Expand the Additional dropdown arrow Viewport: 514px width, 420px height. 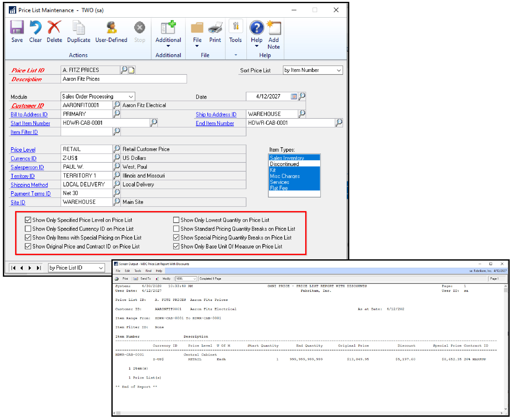(168, 46)
